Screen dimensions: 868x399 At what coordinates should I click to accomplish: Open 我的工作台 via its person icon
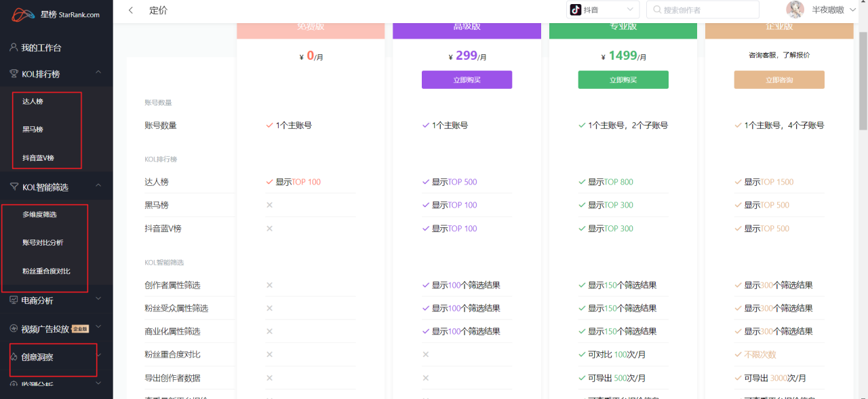pyautogui.click(x=15, y=47)
